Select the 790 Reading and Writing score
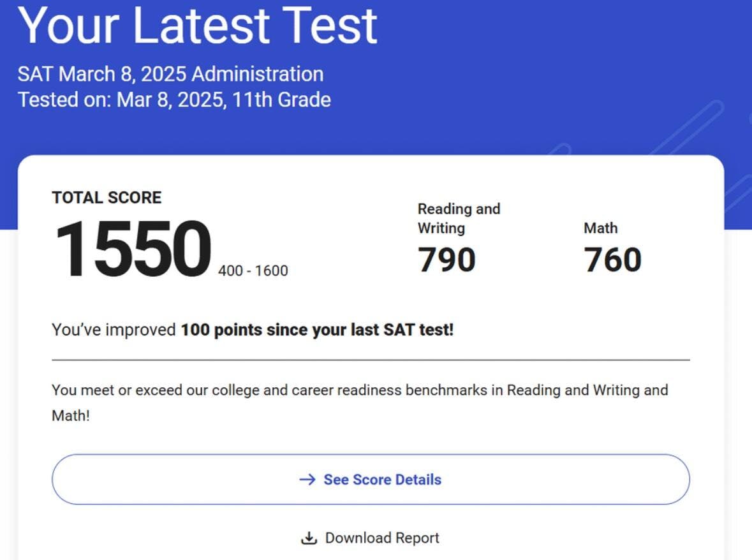Image resolution: width=752 pixels, height=560 pixels. coord(446,260)
